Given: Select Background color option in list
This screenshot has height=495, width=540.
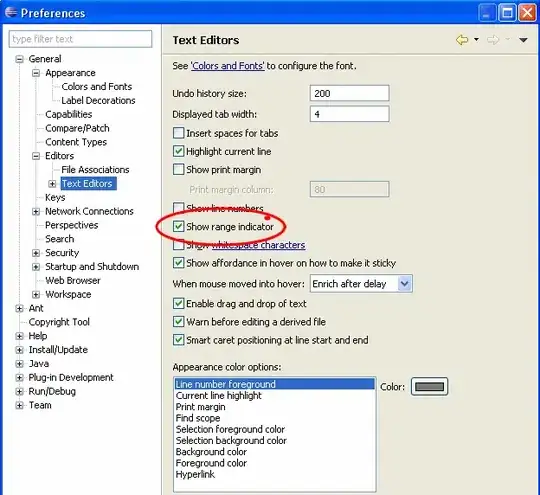Looking at the screenshot, I should (x=274, y=452).
